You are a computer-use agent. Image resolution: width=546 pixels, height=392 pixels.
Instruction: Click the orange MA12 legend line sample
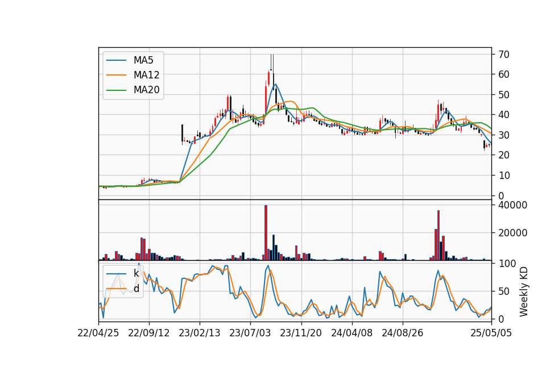116,75
